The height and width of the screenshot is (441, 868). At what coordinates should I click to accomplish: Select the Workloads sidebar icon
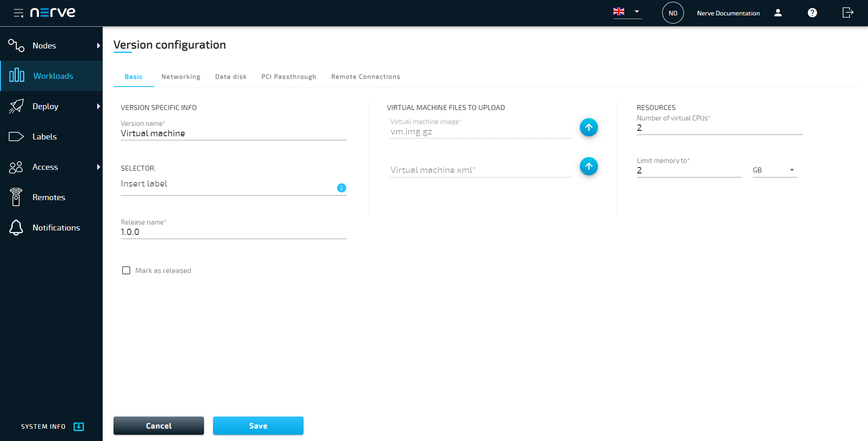pyautogui.click(x=16, y=76)
